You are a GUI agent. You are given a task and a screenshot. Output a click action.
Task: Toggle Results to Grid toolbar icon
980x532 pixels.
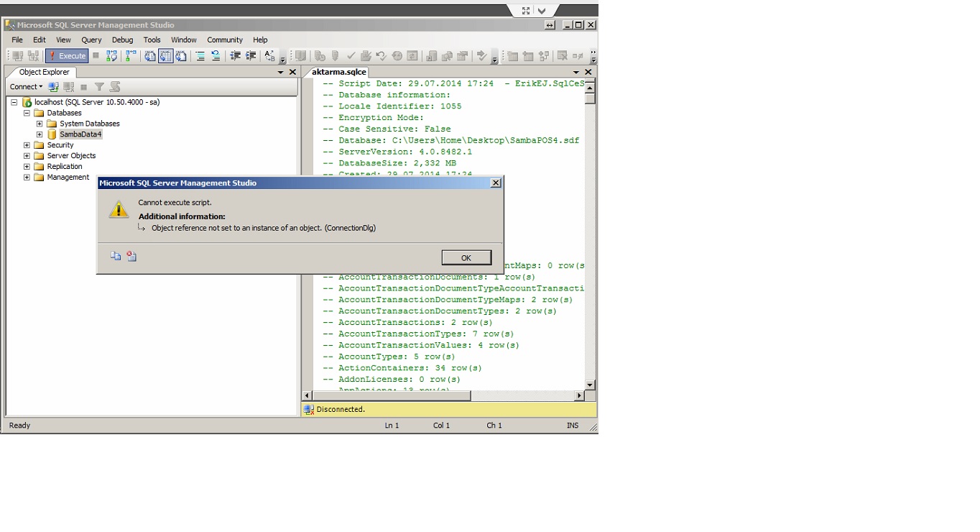[166, 56]
